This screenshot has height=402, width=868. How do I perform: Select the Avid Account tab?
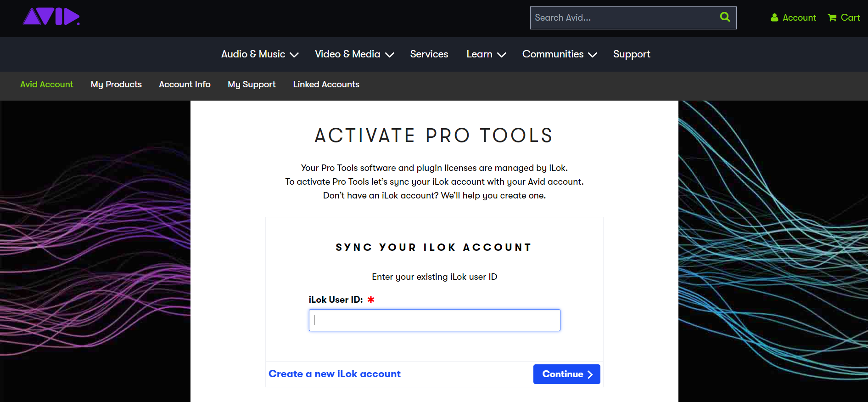(x=47, y=85)
